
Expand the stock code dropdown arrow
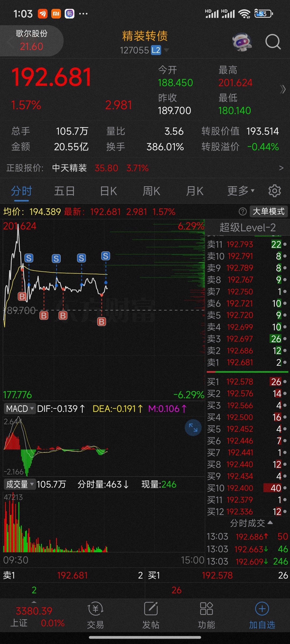pyautogui.click(x=166, y=50)
